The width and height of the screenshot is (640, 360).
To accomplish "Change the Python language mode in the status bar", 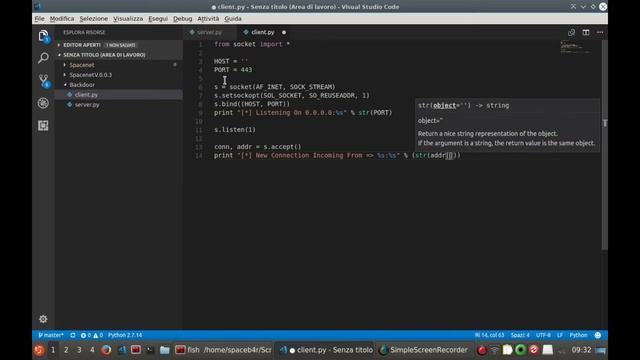I will 578,335.
